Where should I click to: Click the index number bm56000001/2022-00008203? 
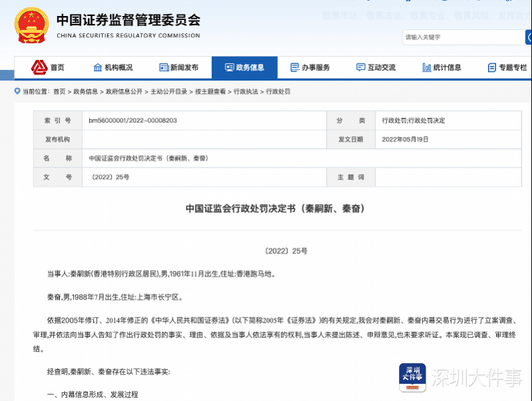tap(132, 120)
